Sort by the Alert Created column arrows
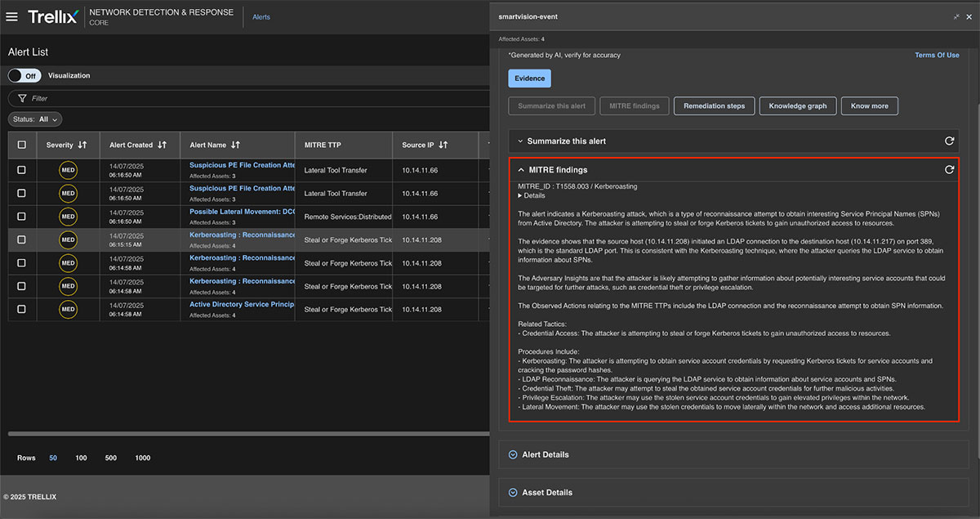The image size is (980, 519). pyautogui.click(x=162, y=145)
